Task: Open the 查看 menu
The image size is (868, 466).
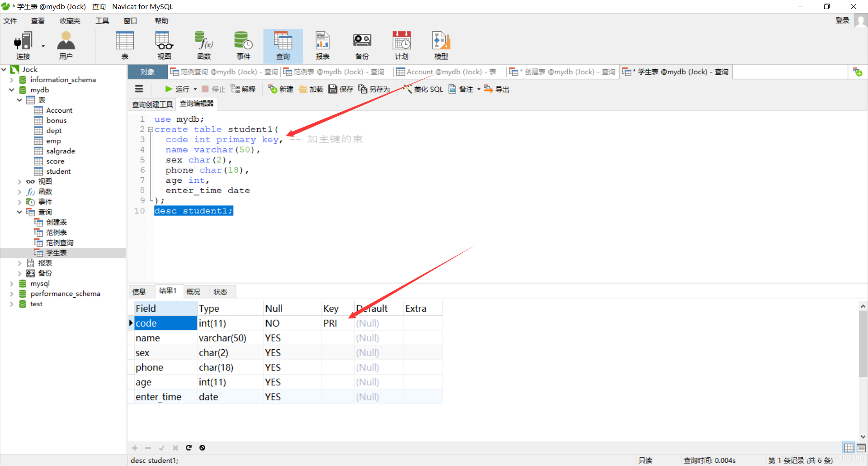Action: 38,21
